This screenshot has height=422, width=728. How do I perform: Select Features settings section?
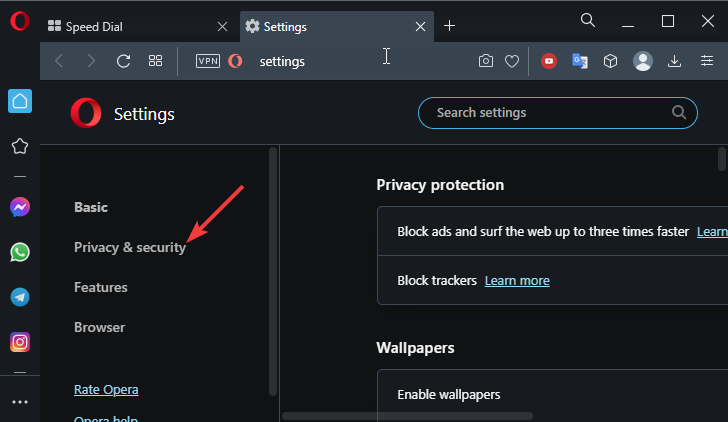[101, 287]
